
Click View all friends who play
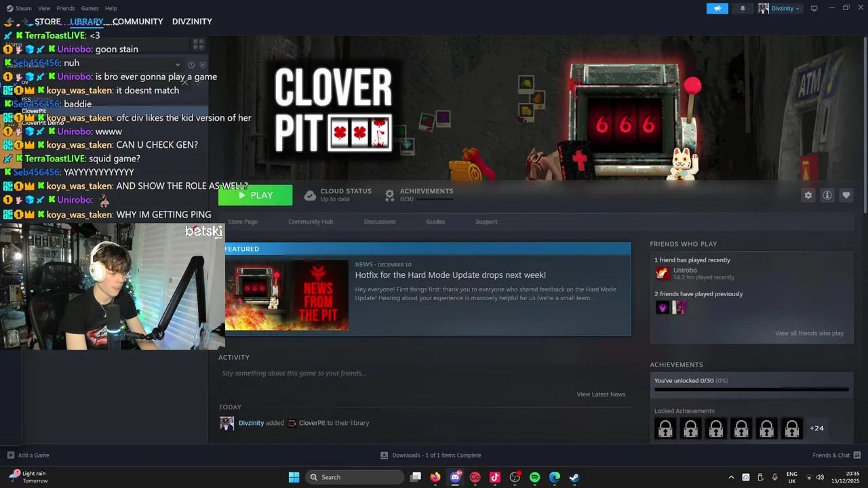[x=810, y=333]
